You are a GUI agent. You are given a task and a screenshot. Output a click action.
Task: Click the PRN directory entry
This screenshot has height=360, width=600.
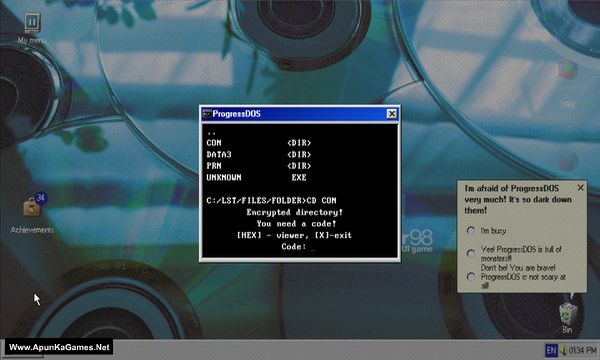point(259,166)
